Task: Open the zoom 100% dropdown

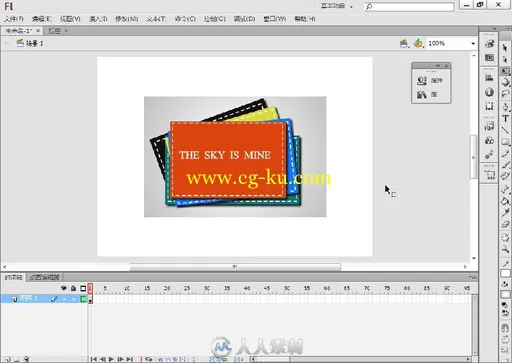Action: tap(473, 44)
